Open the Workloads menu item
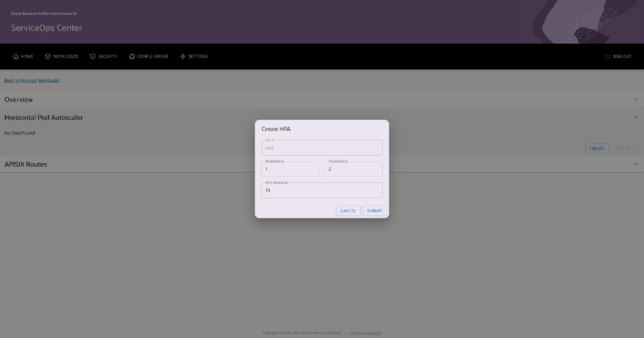 click(65, 56)
